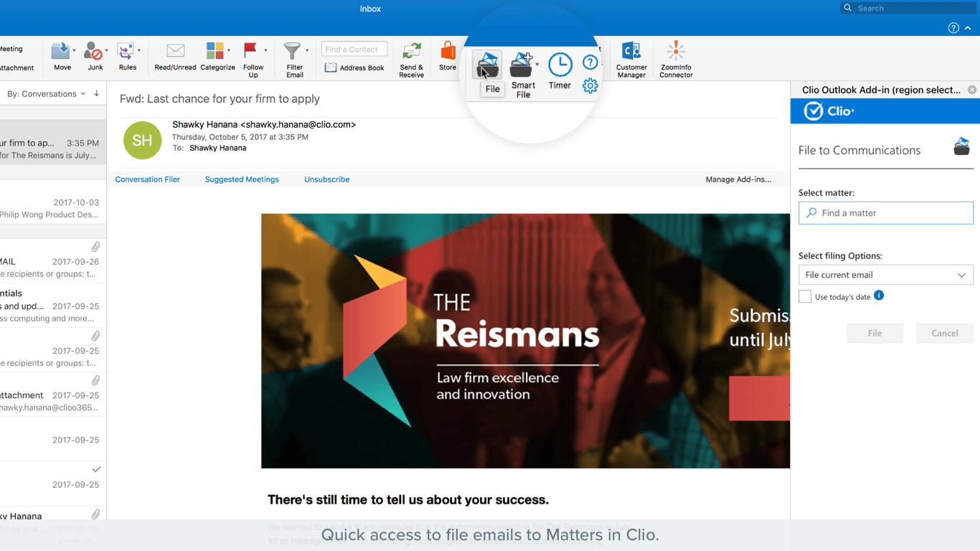Toggle the sort direction arrow in message list

click(96, 93)
